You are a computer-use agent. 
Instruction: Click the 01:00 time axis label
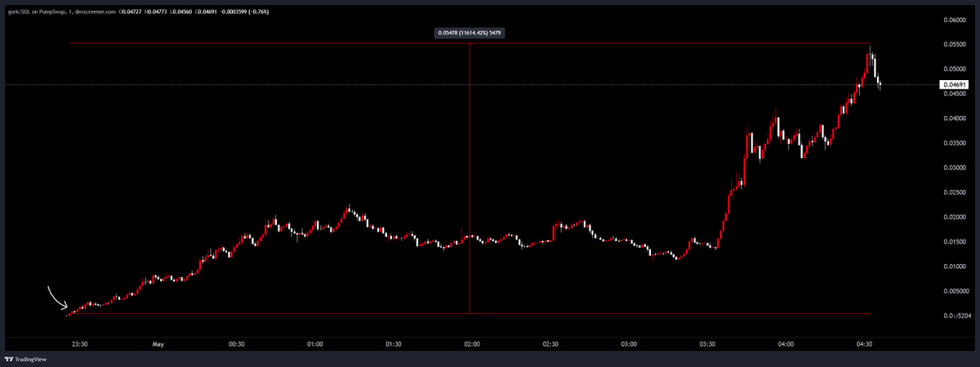pyautogui.click(x=315, y=345)
